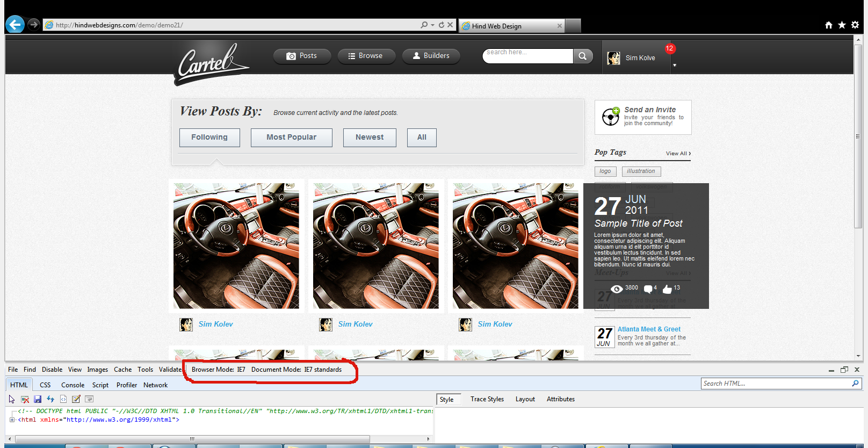Open the address bar search magnifier
This screenshot has width=868, height=448.
[x=424, y=25]
